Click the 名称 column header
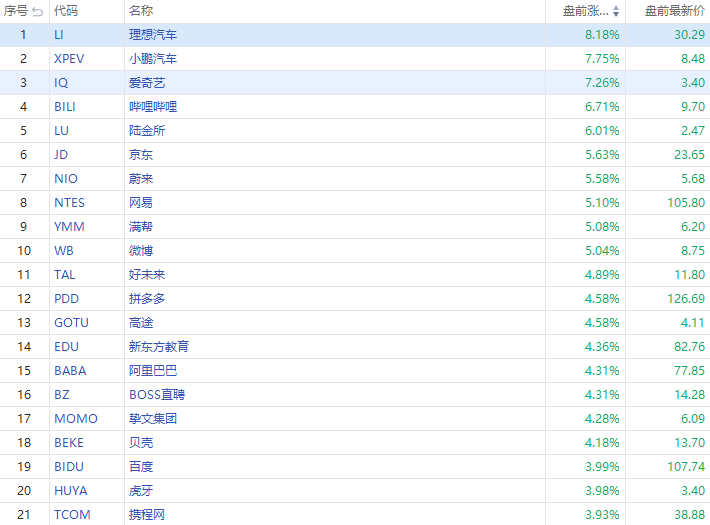Viewport: 710px width, 525px height. [141, 11]
